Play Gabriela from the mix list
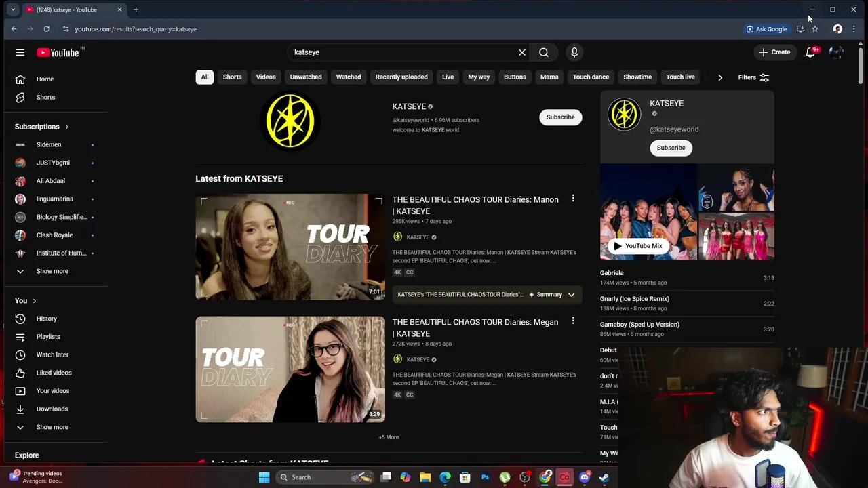Viewport: 868px width, 488px height. [687, 278]
